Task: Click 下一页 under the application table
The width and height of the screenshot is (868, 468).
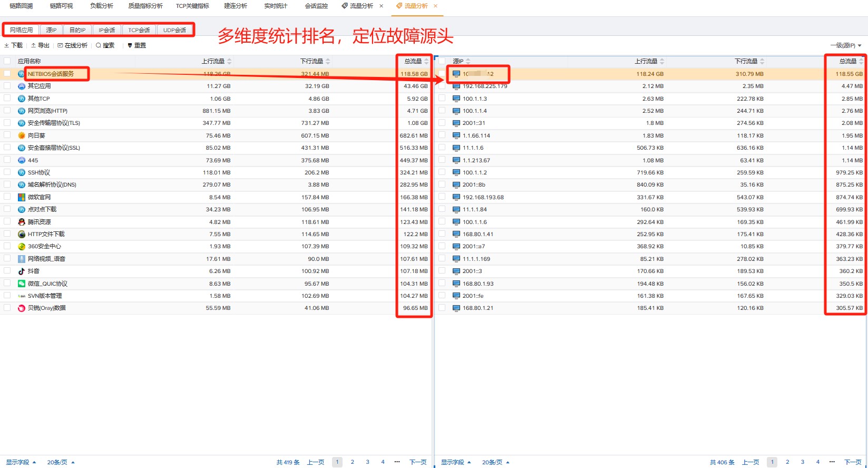Action: tap(418, 462)
